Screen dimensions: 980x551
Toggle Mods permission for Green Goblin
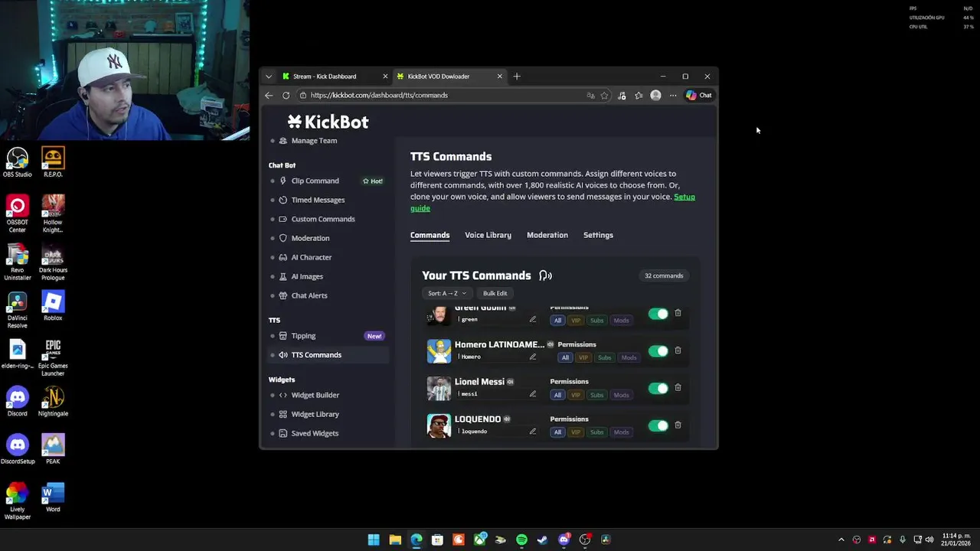[621, 321]
